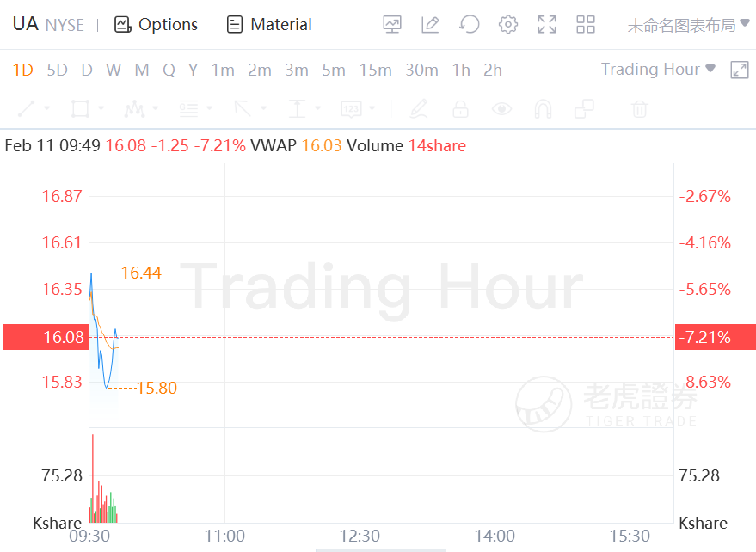Open the multi-chart grid layout icon
Viewport: 756px width, 552px height.
586,25
